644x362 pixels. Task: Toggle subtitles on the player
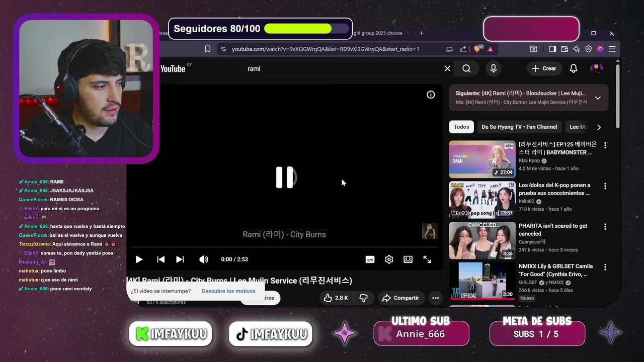(x=370, y=259)
